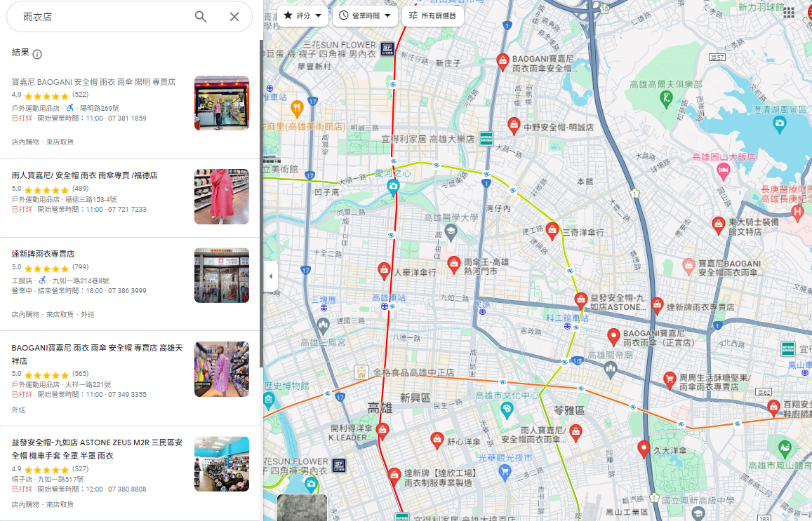This screenshot has height=521, width=812.
Task: Click map pin for 人豪洋傘行
Action: 384,271
